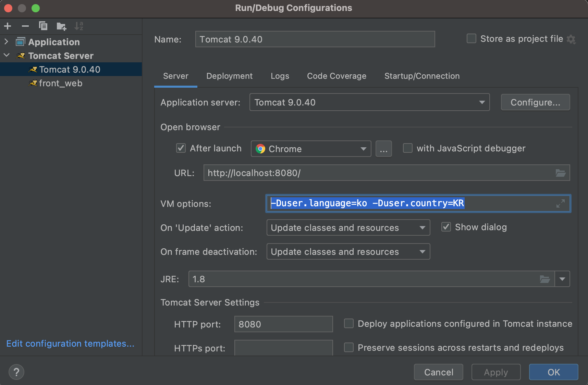Viewport: 588px width, 385px height.
Task: Copy the selected configuration
Action: [x=43, y=26]
